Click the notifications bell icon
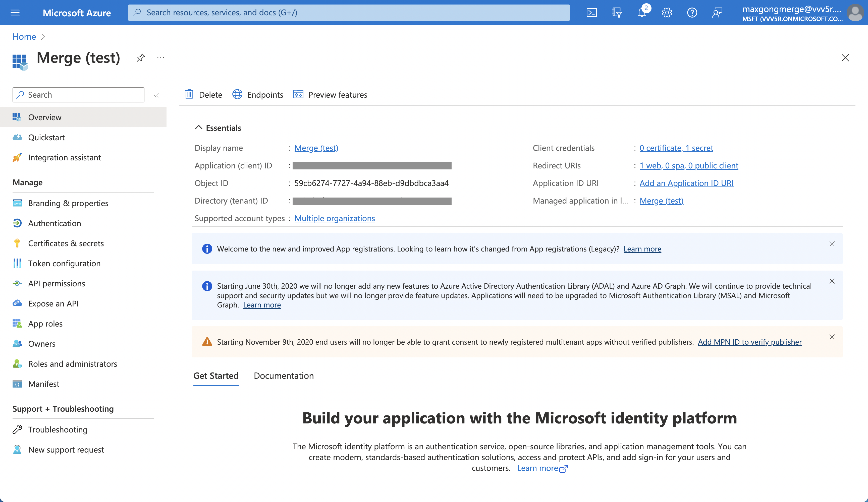Image resolution: width=868 pixels, height=502 pixels. pyautogui.click(x=642, y=13)
